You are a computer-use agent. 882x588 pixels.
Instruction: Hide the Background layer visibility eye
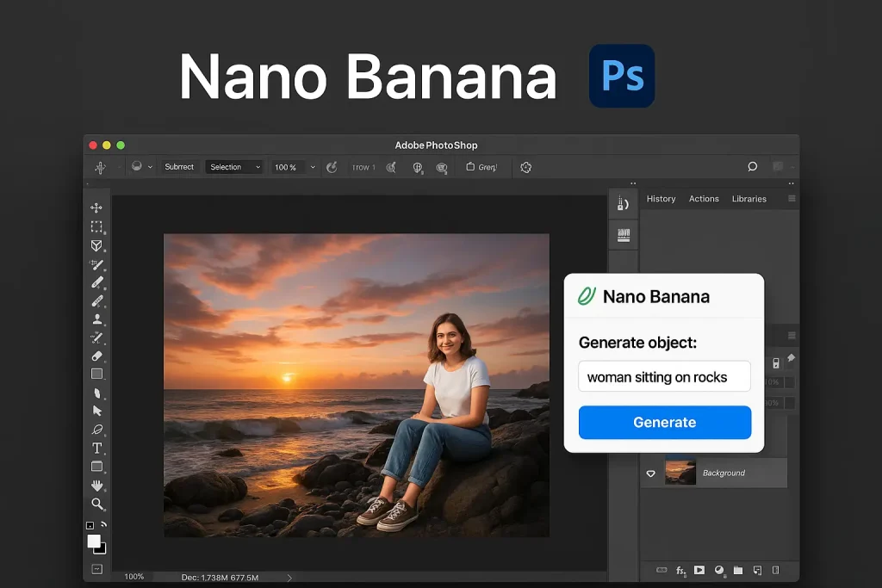click(x=651, y=473)
